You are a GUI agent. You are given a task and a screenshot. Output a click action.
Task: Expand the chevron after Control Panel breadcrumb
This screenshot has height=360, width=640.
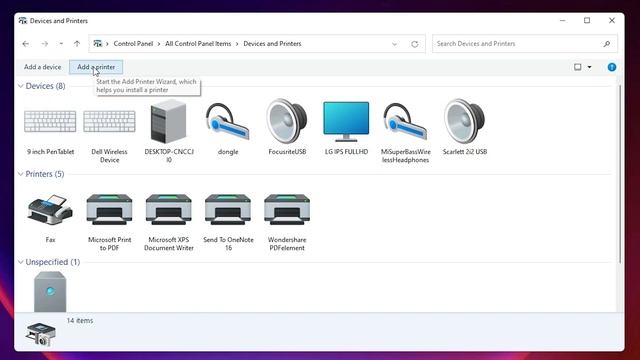159,44
